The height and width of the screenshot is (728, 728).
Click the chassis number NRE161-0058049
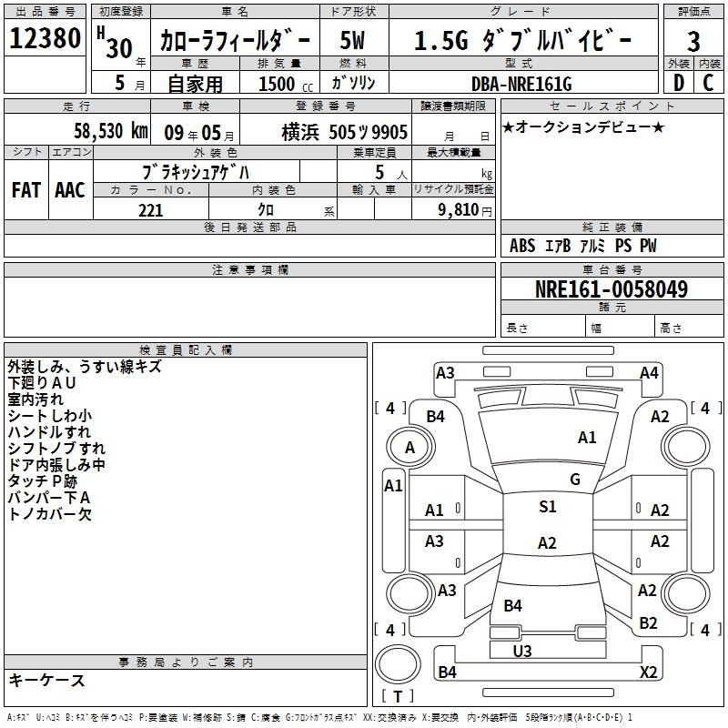coord(612,289)
